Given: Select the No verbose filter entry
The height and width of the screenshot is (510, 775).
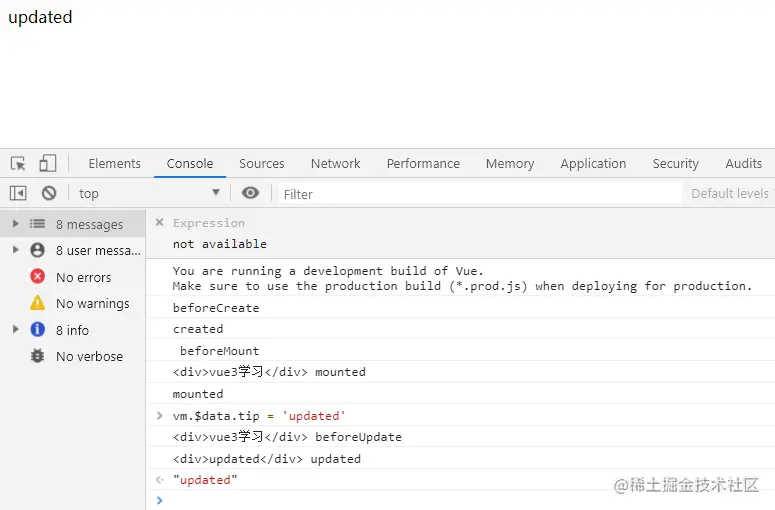Looking at the screenshot, I should pos(89,356).
